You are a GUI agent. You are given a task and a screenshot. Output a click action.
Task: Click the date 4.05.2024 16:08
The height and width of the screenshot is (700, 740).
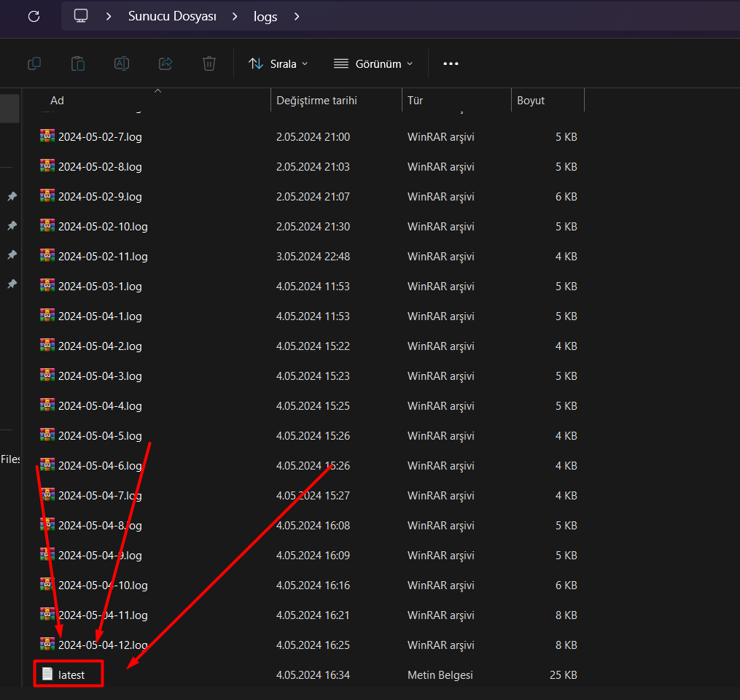coord(313,525)
